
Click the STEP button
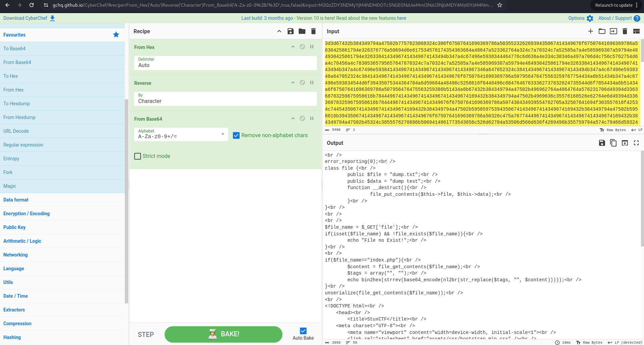(146, 335)
